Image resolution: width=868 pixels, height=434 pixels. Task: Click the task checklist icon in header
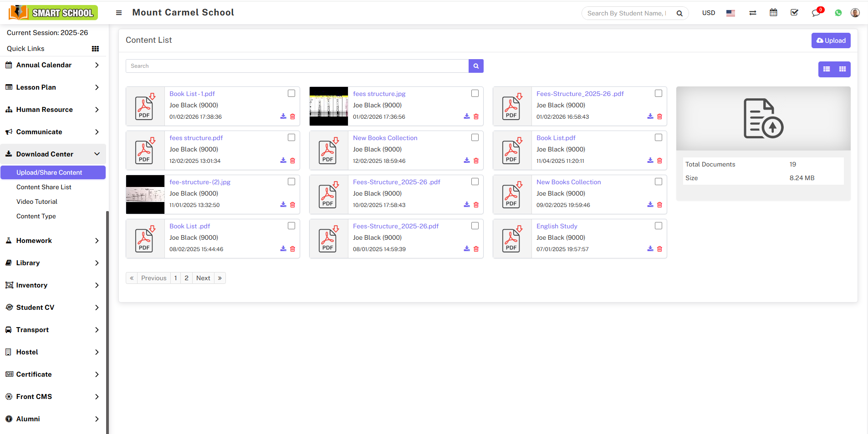click(x=794, y=13)
